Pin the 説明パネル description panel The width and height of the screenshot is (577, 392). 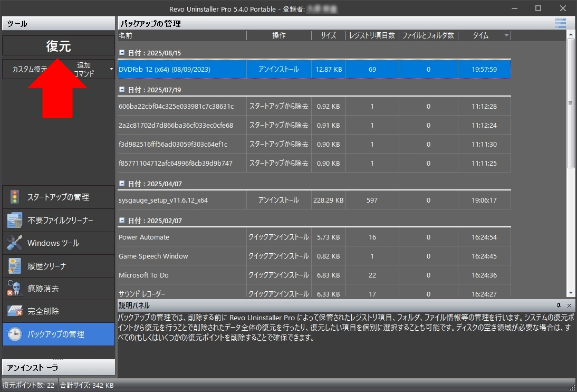tap(559, 305)
